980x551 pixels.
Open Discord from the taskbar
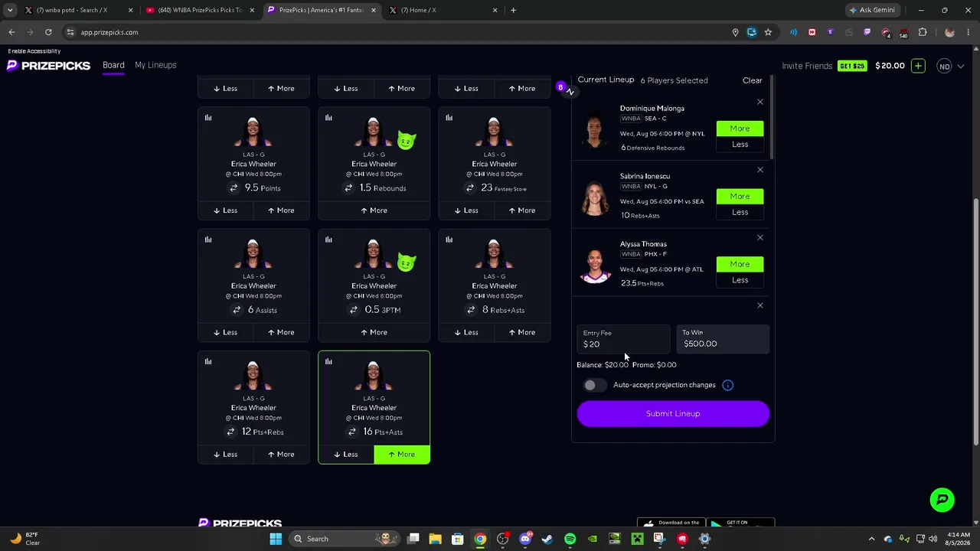[x=525, y=539]
